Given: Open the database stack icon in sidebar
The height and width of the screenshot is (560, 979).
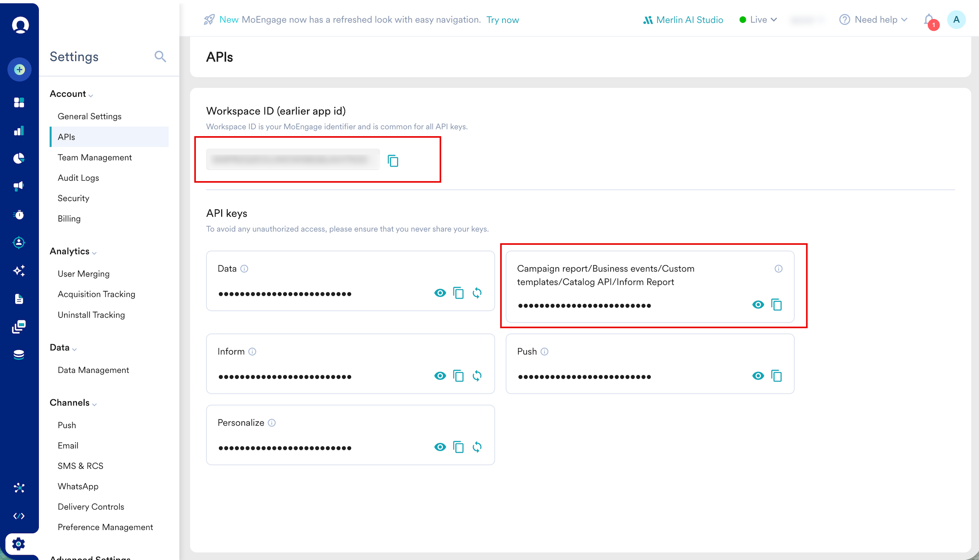Looking at the screenshot, I should coord(19,355).
